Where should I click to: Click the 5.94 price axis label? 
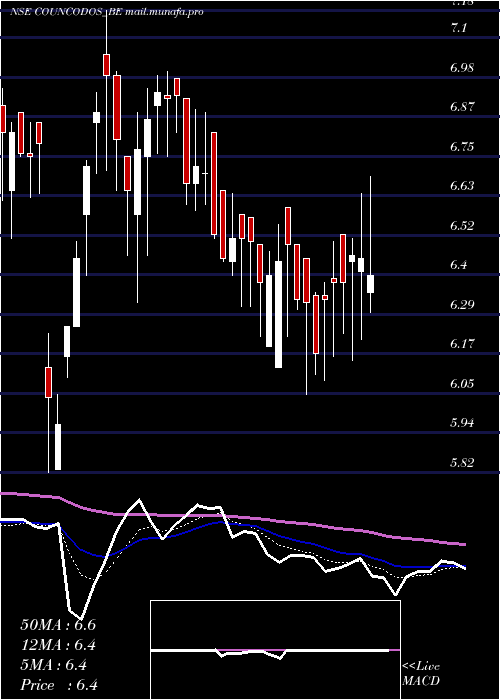[463, 423]
